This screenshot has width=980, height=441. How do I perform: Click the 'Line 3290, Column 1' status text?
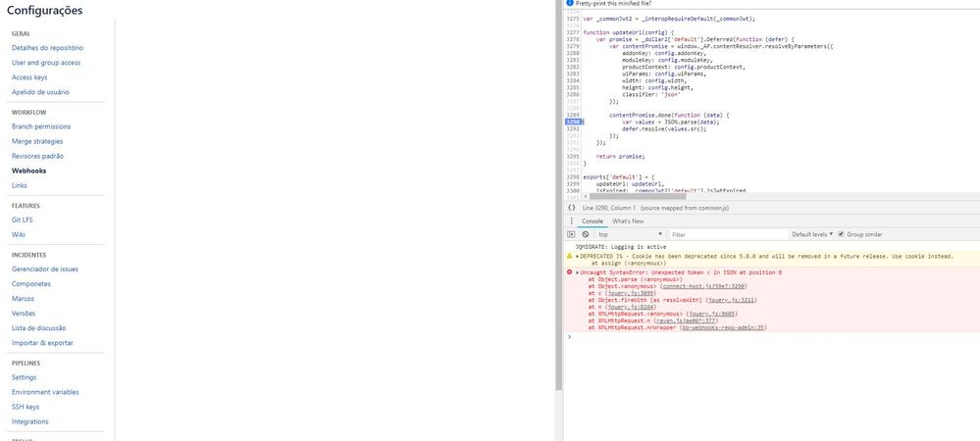tap(609, 208)
